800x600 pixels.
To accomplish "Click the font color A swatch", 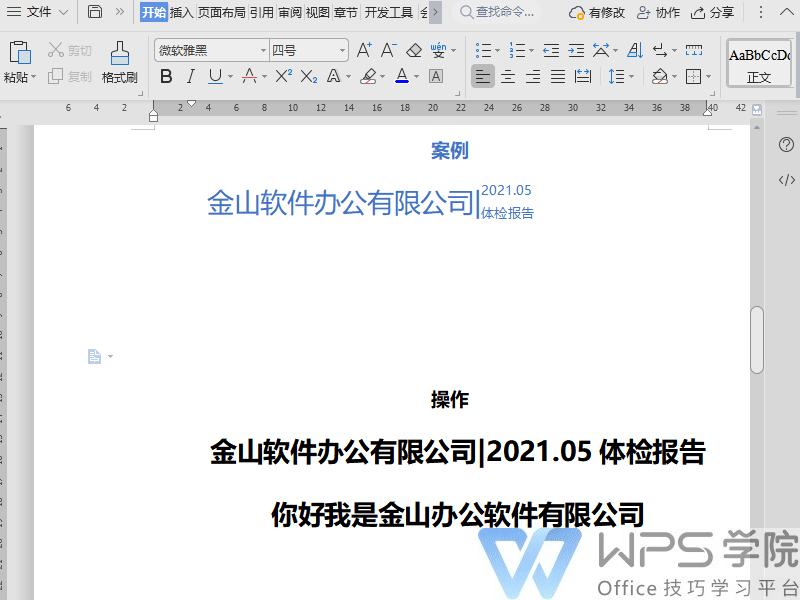I will point(402,77).
